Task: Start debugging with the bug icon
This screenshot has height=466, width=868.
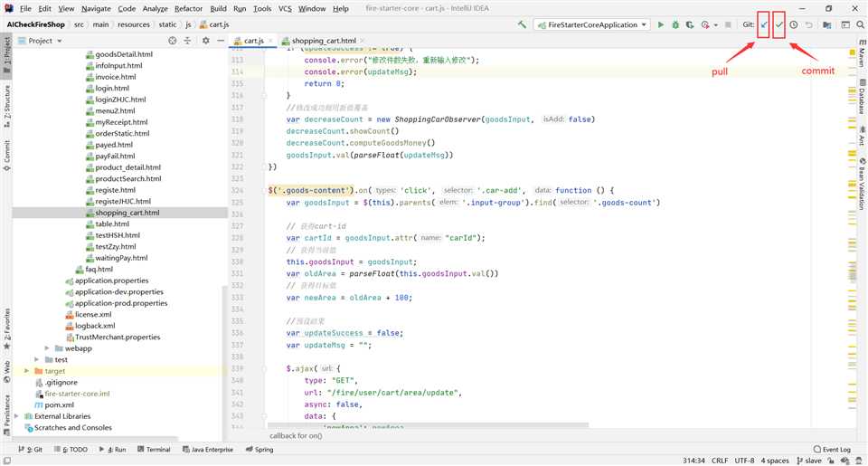Action: tap(675, 24)
